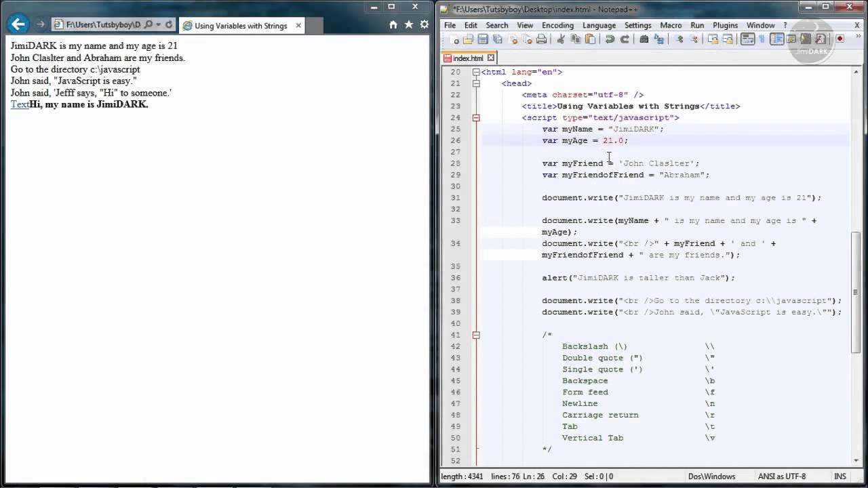Click the Zoom Out toolbar icon
The height and width of the screenshot is (488, 868).
694,39
